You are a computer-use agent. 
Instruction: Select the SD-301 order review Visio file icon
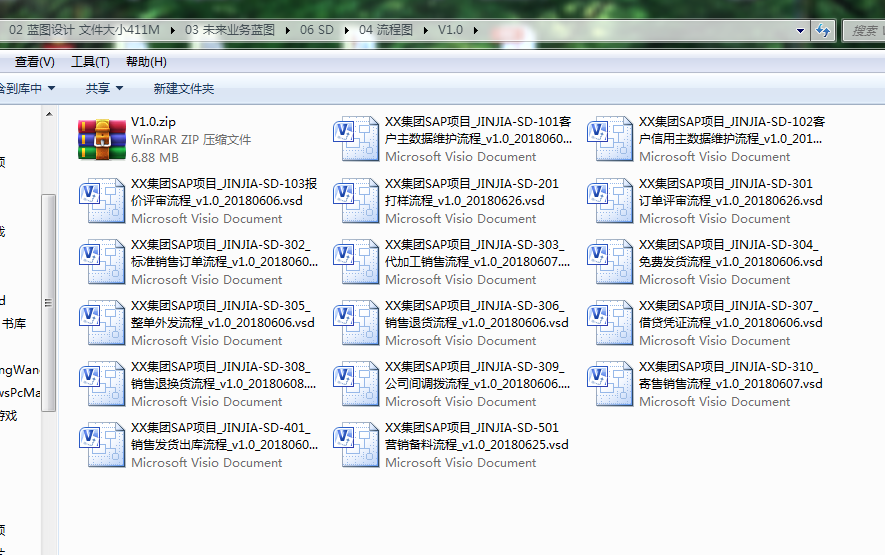pos(611,201)
